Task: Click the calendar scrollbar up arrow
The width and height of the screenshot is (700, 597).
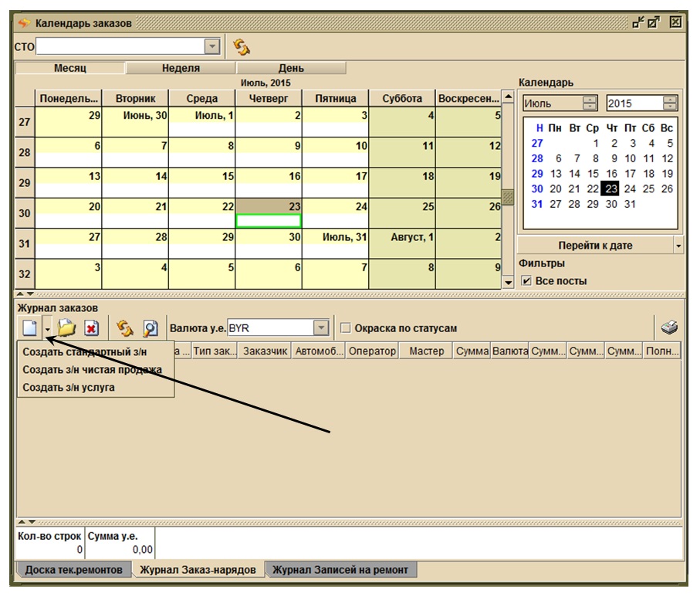Action: coord(508,97)
